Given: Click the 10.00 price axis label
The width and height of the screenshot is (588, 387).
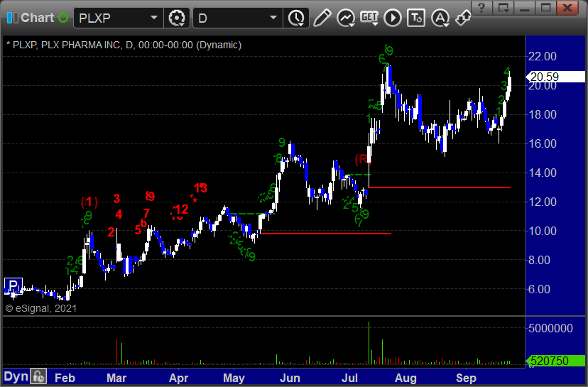Looking at the screenshot, I should pyautogui.click(x=543, y=231).
